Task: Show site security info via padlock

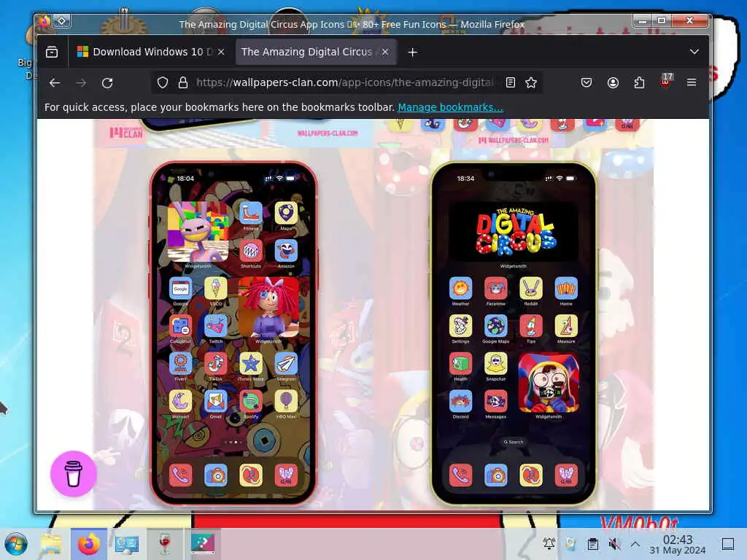Action: pyautogui.click(x=183, y=83)
